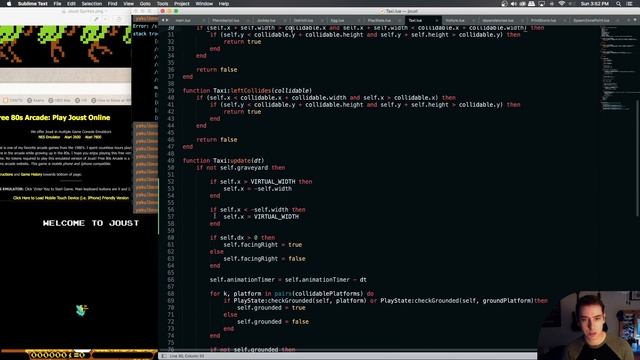
Task: Open the Goto menu
Action: (145, 4)
